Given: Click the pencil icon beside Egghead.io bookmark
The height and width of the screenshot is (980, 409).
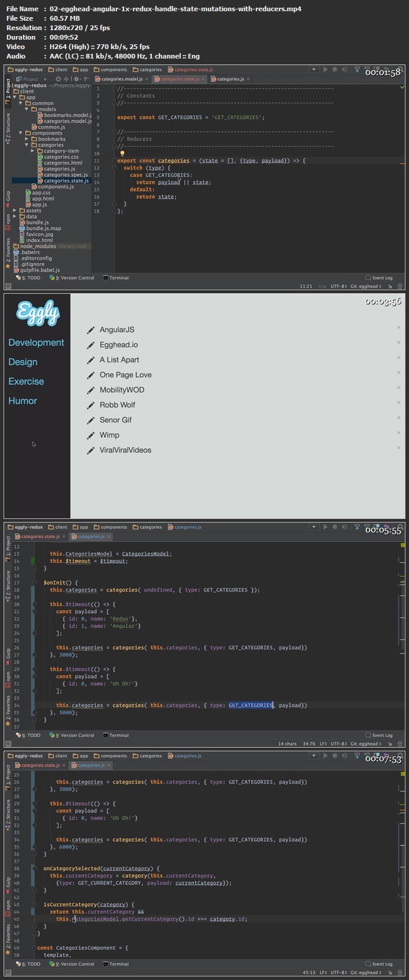Looking at the screenshot, I should click(x=90, y=345).
